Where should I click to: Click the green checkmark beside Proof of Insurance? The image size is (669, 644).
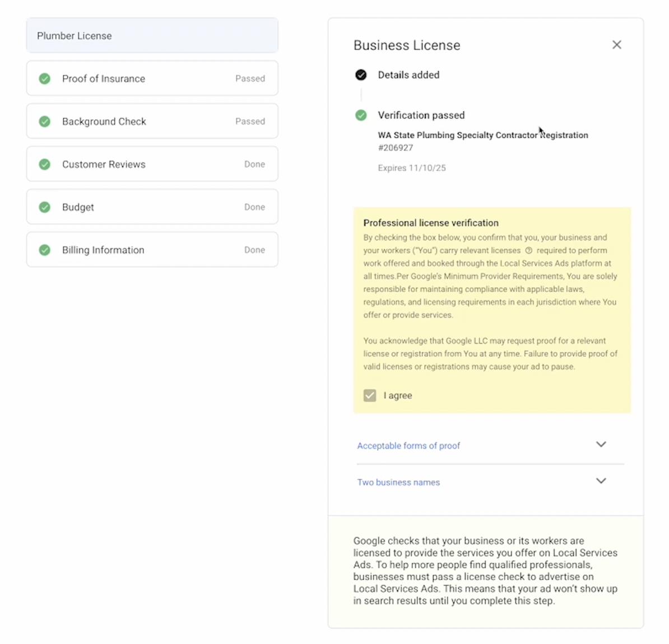coord(44,79)
